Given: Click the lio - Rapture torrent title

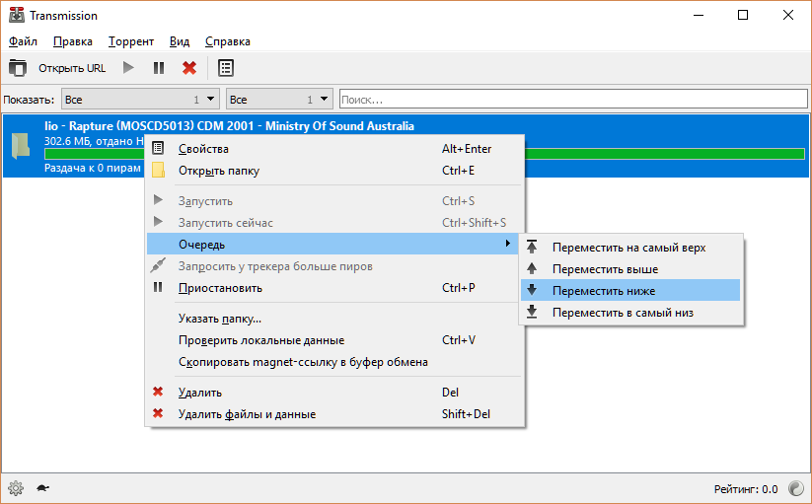Looking at the screenshot, I should pos(229,125).
